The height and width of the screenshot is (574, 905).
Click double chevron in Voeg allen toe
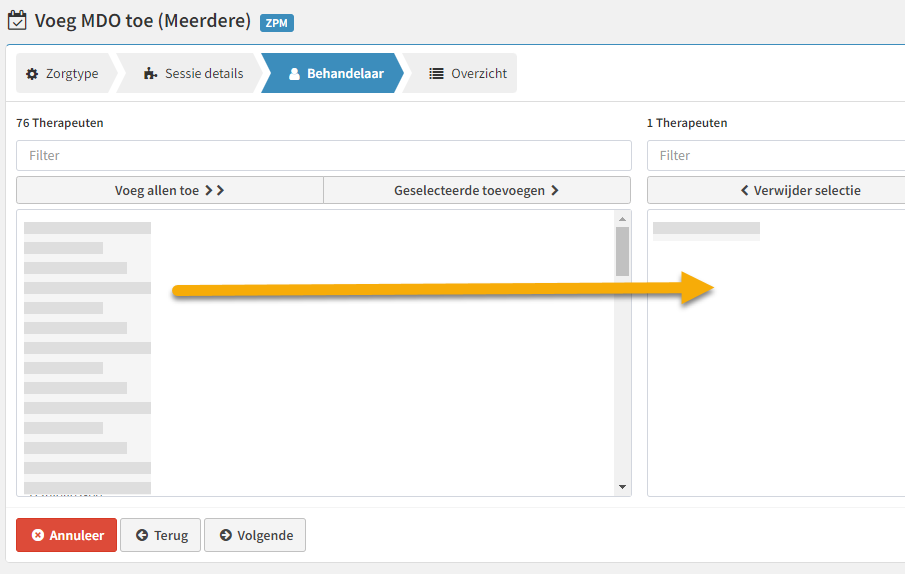pos(215,190)
